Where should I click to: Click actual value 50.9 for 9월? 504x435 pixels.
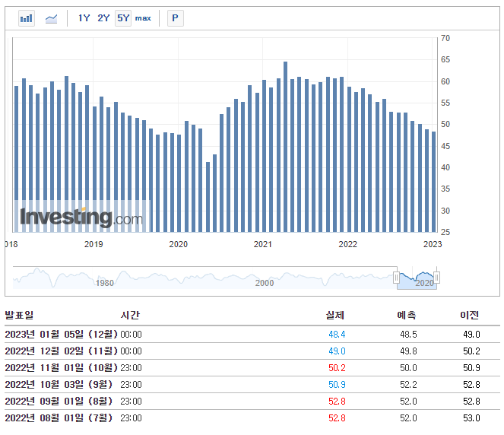(x=337, y=385)
